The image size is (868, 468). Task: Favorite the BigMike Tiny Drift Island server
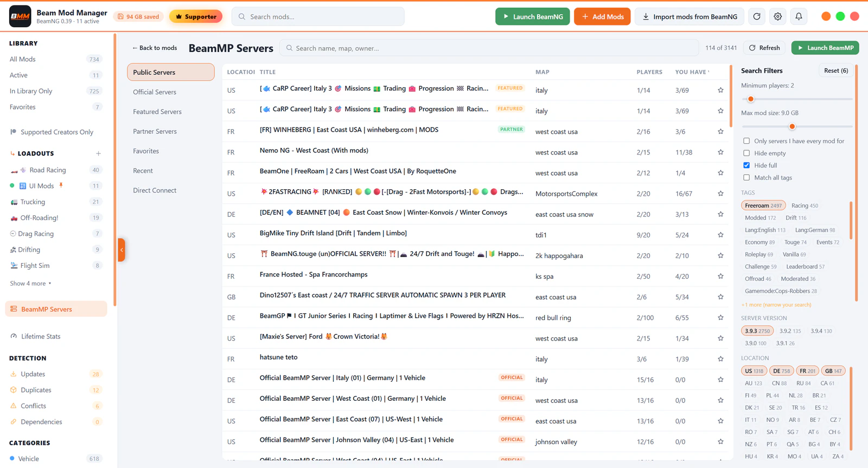click(720, 235)
